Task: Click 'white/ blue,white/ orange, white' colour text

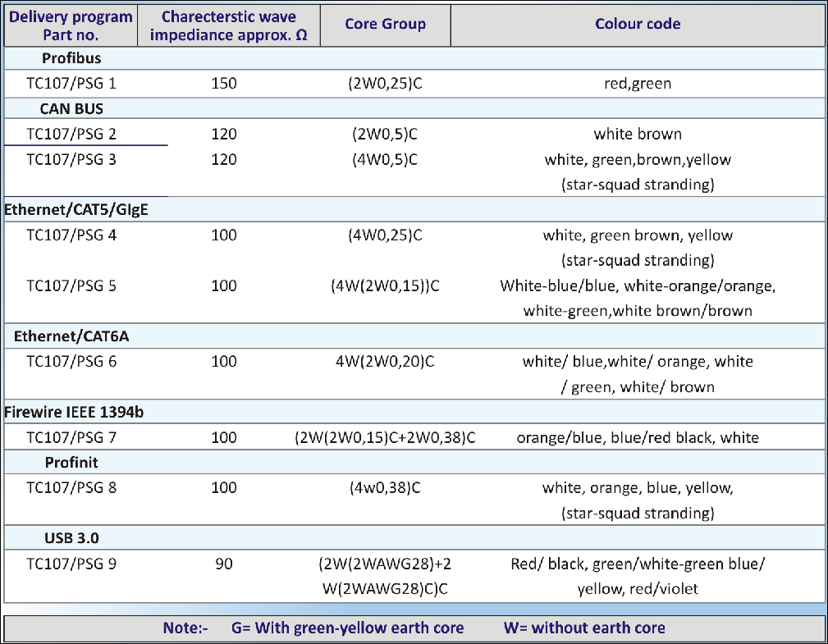Action: (x=638, y=362)
